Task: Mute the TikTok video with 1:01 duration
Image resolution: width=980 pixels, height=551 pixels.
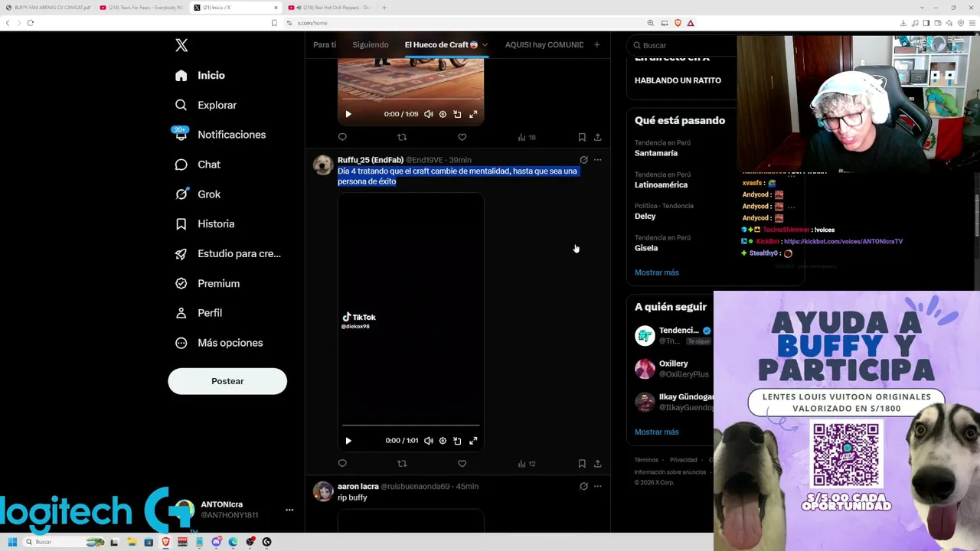Action: (x=429, y=441)
